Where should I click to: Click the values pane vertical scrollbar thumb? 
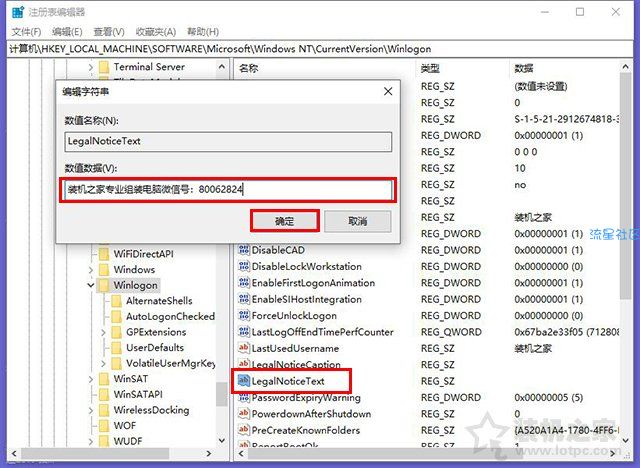pos(626,186)
